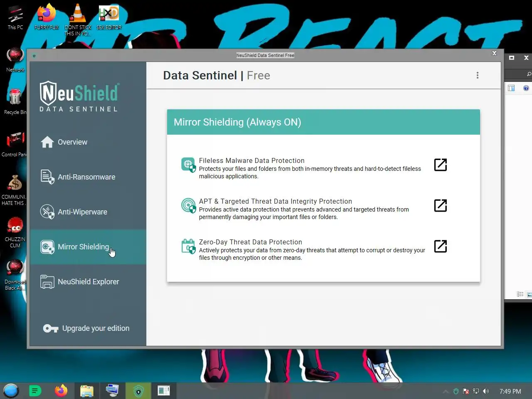Open the VLC cone desktop shortcut
This screenshot has width=532, height=399.
click(x=78, y=19)
